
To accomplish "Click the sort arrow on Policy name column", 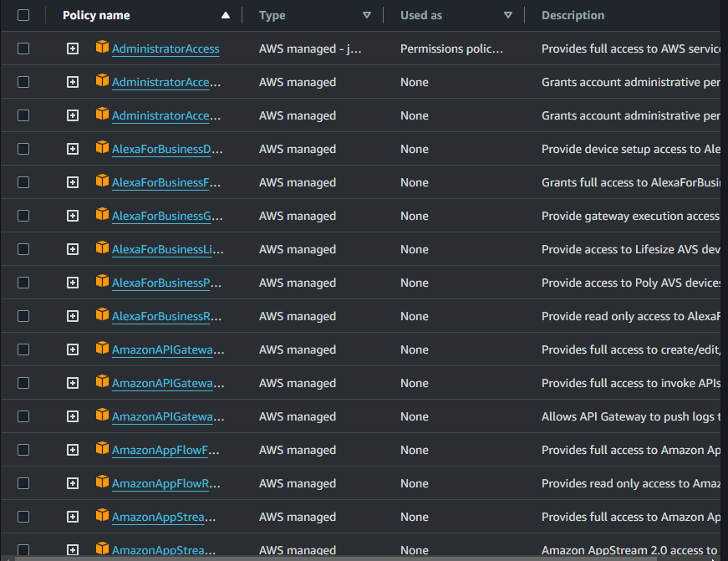I will (x=226, y=15).
